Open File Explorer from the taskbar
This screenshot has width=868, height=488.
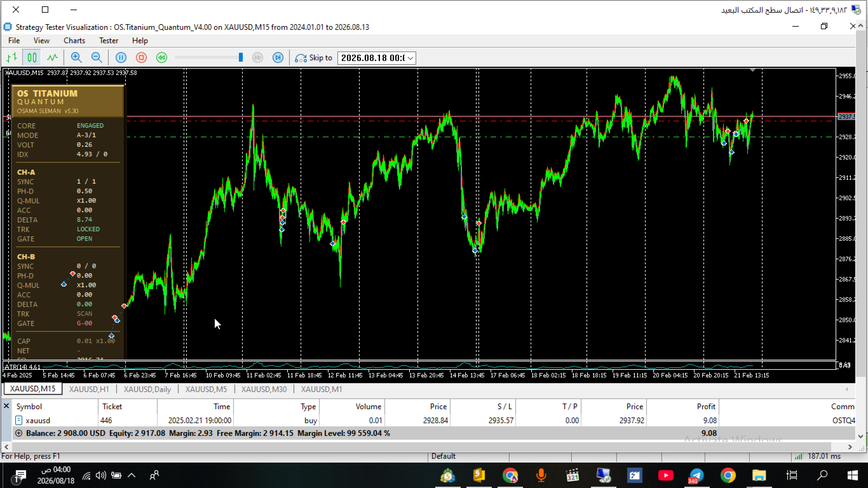(x=759, y=475)
